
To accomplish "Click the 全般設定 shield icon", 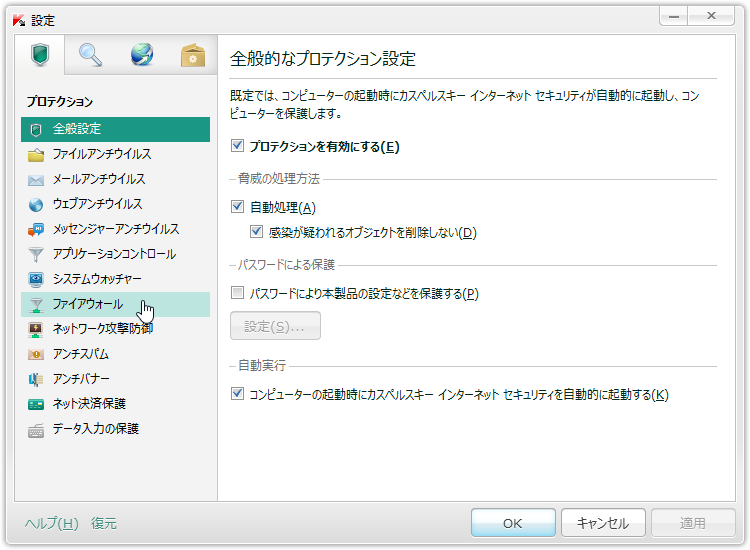I will [x=36, y=130].
